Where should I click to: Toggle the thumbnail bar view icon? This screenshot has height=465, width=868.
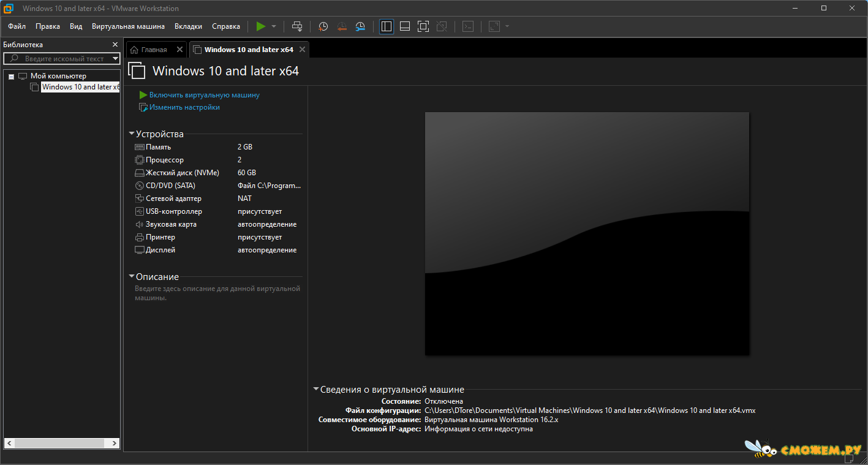tap(405, 26)
